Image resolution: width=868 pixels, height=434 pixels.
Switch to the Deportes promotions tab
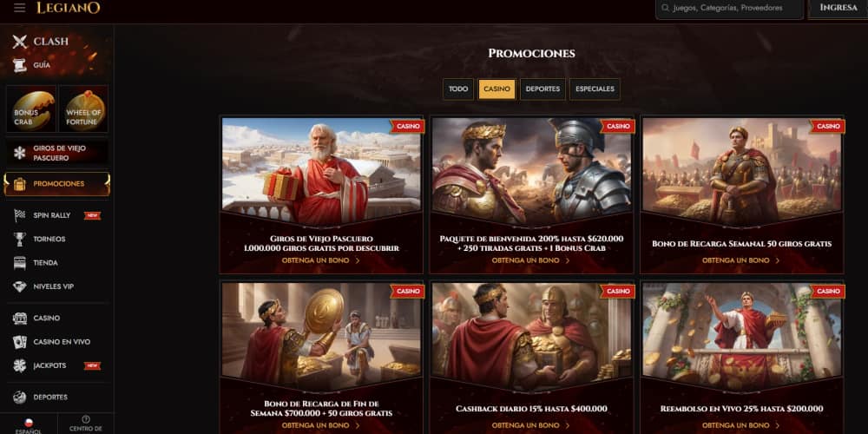pos(542,89)
